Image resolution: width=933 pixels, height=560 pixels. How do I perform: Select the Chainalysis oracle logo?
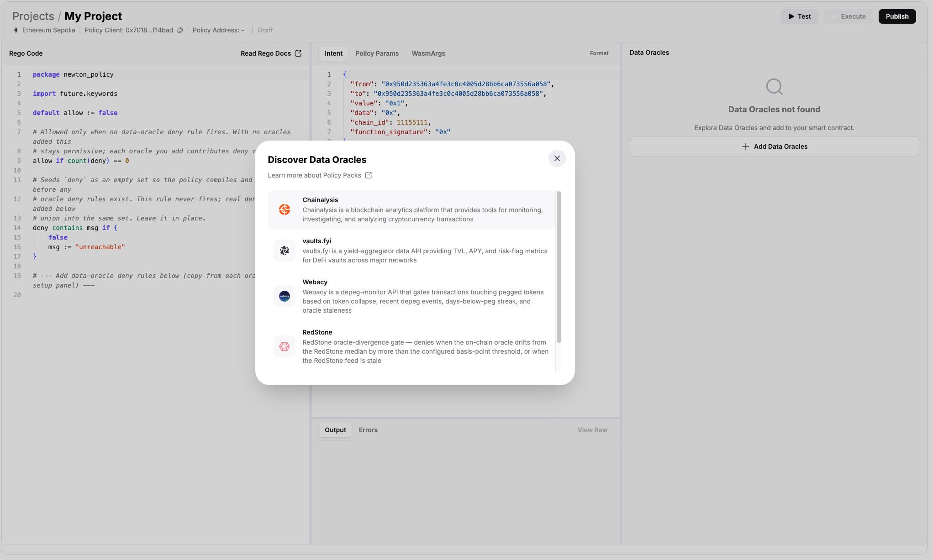(285, 209)
